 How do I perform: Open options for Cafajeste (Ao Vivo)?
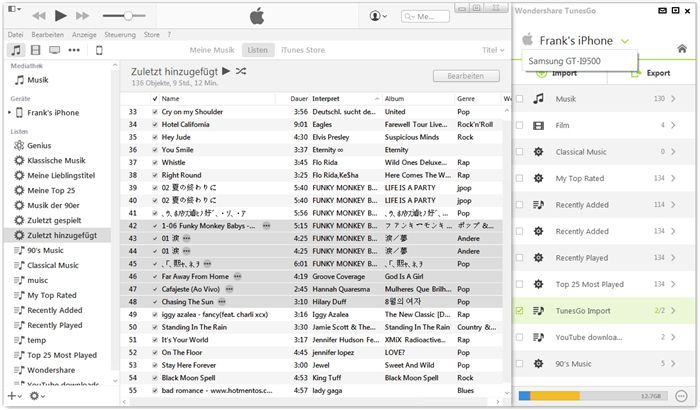pos(229,289)
